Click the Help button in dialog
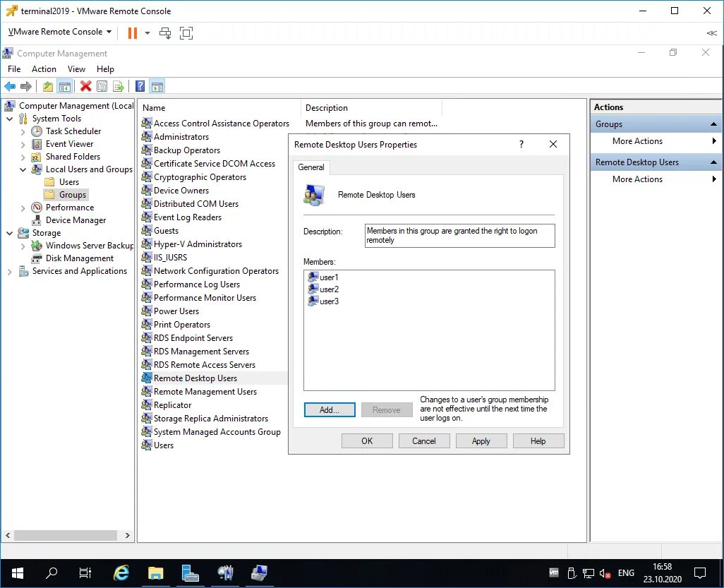 point(538,441)
